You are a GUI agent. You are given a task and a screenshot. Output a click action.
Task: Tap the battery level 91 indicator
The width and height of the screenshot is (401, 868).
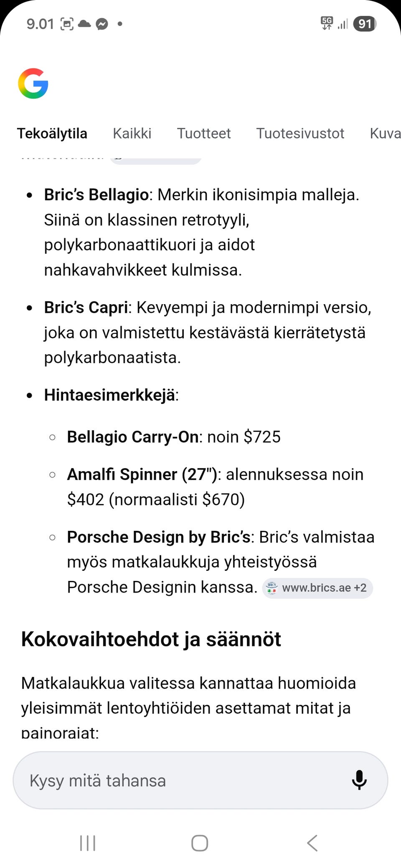[365, 24]
